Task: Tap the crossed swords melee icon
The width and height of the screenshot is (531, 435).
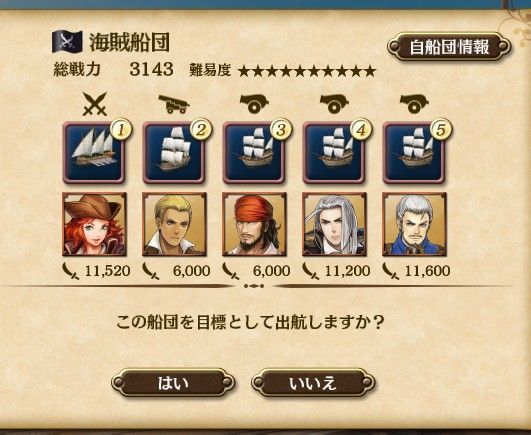Action: click(94, 104)
